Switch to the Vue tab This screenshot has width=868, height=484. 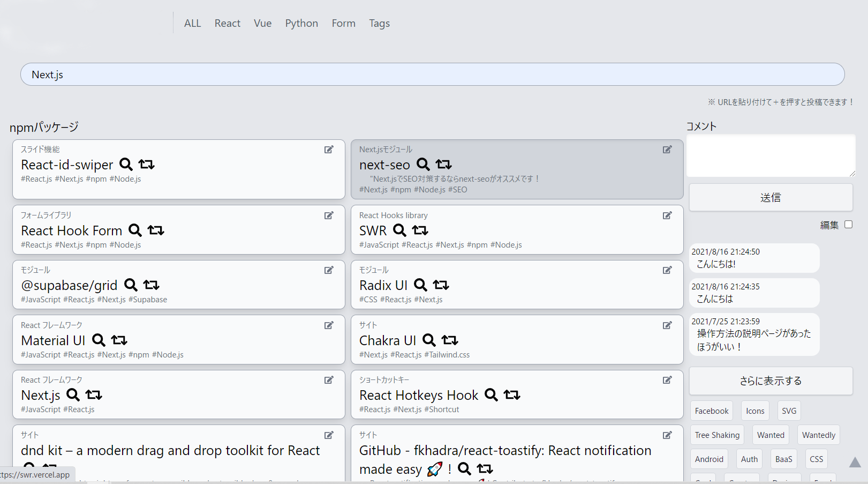(x=262, y=23)
